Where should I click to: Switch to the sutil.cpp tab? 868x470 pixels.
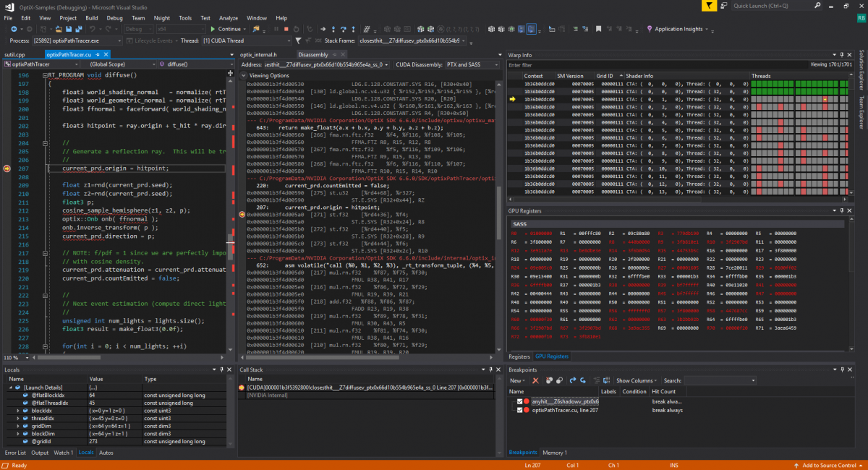[x=14, y=54]
